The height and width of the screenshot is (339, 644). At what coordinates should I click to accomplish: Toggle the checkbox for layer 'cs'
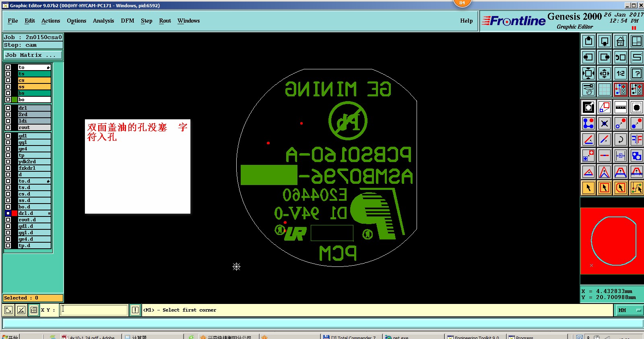(x=8, y=80)
